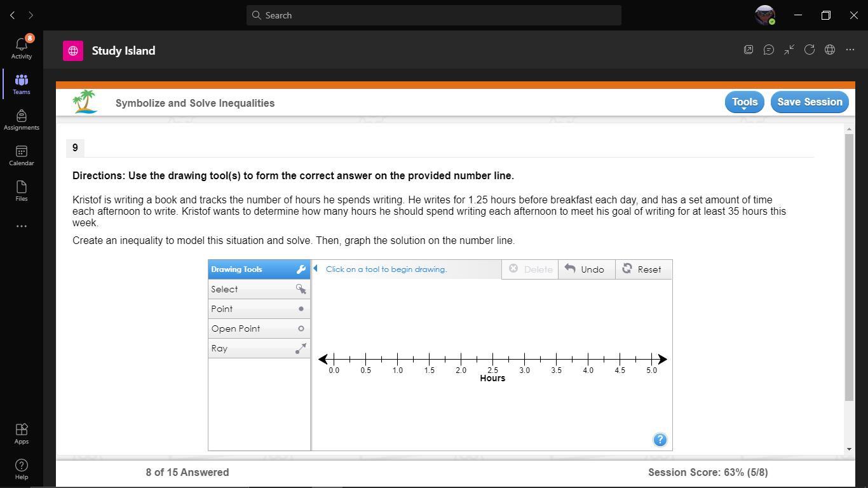Open Files from the sidebar
Screen dimensions: 868x488
tap(22, 191)
